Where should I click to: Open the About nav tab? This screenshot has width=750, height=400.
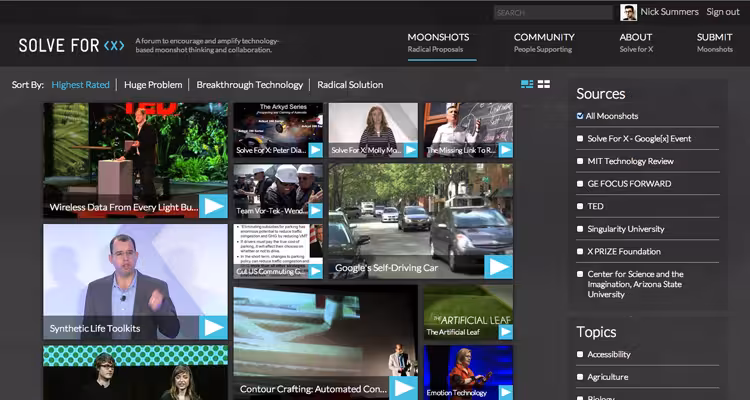click(636, 42)
